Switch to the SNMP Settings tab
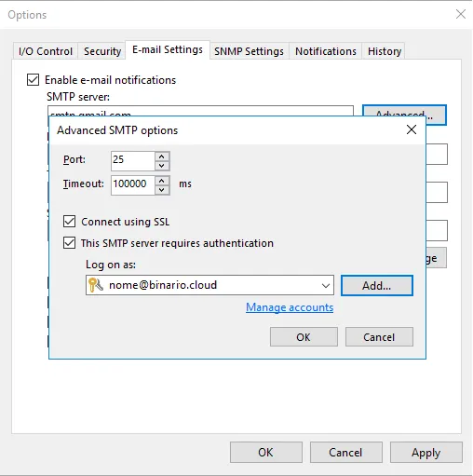473x476 pixels. pyautogui.click(x=249, y=51)
